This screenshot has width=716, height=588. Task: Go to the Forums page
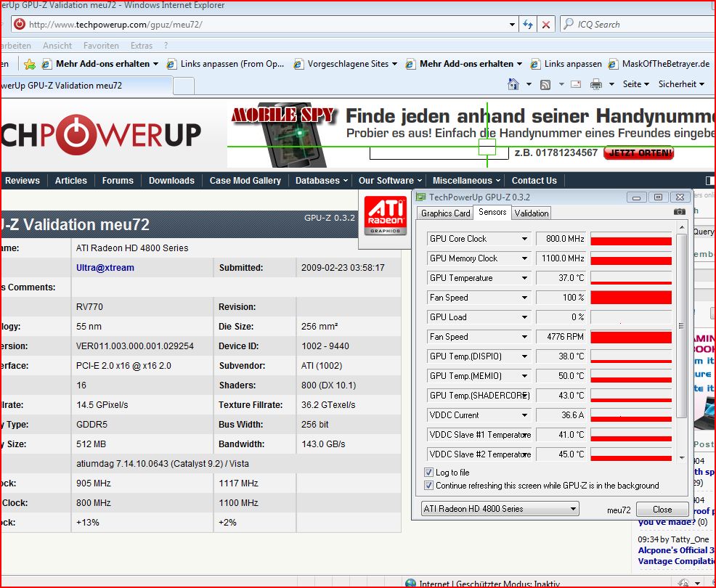118,180
